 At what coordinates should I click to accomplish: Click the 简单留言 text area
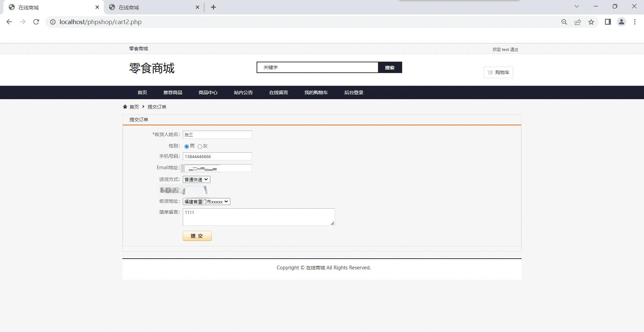coord(259,217)
